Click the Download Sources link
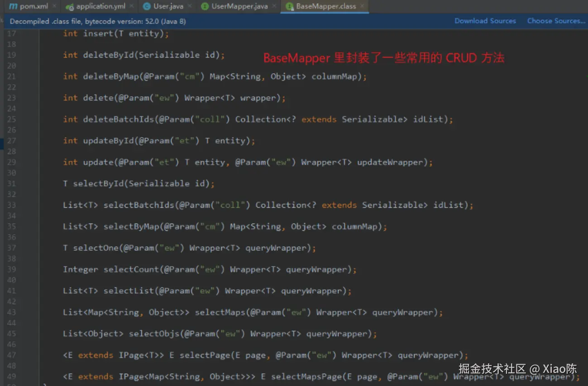The width and height of the screenshot is (588, 386). tap(485, 21)
